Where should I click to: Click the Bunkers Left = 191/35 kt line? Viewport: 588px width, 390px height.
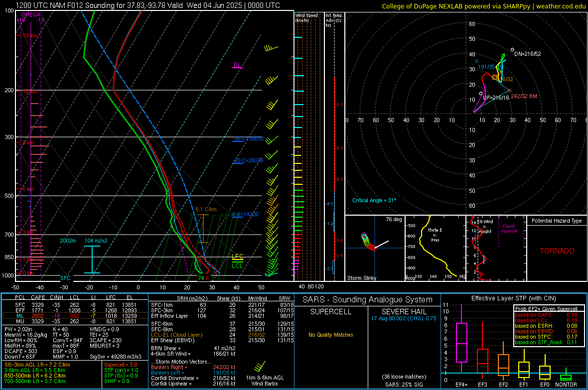(x=193, y=373)
